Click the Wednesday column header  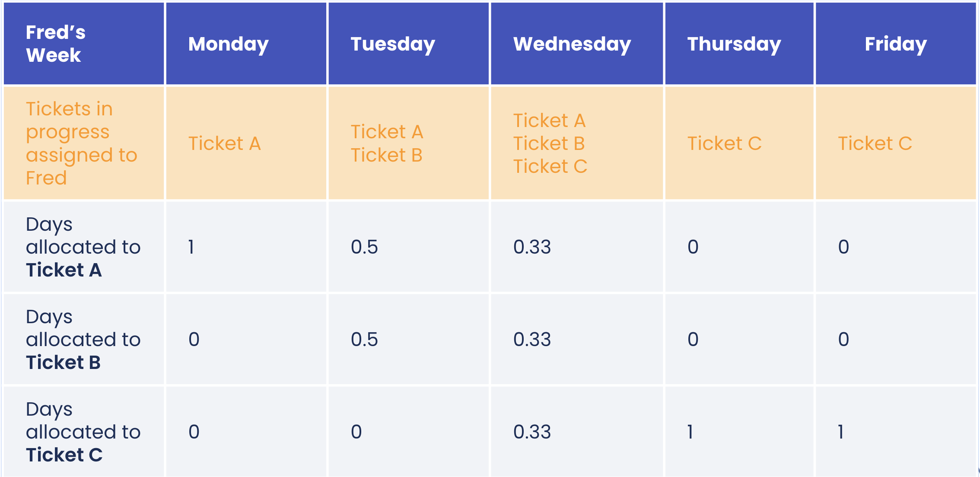coord(577,44)
